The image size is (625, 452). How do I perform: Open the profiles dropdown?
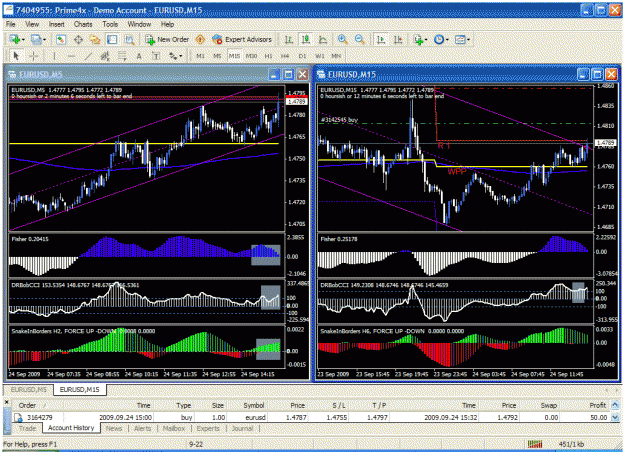pos(38,39)
